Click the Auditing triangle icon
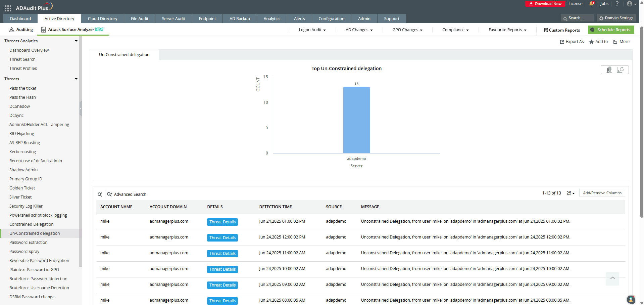 pyautogui.click(x=12, y=30)
